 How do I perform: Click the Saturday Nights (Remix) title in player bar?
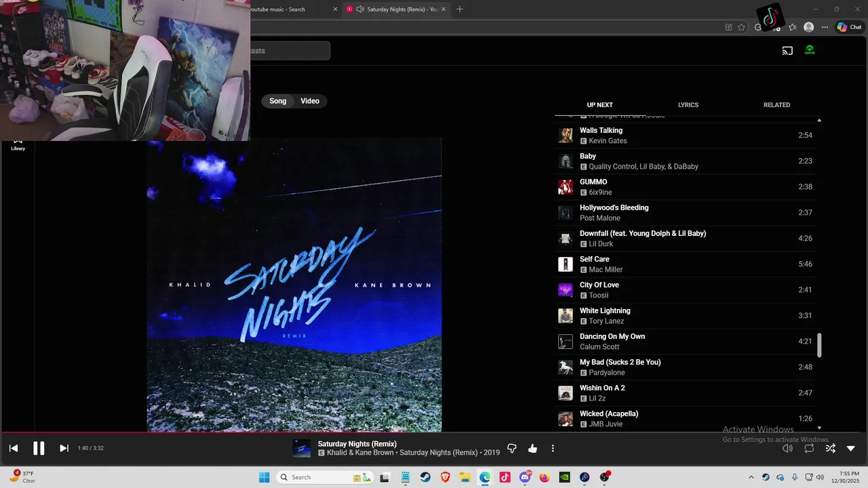(357, 444)
